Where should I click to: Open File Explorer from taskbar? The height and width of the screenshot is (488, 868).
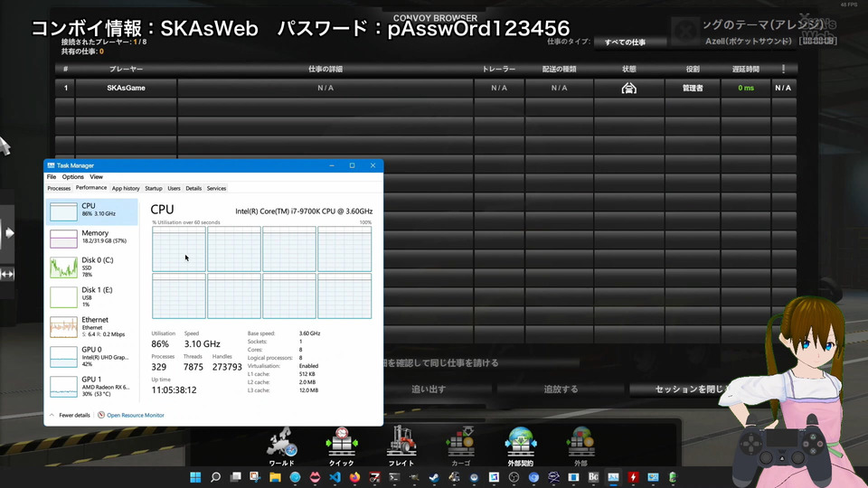coord(275,477)
